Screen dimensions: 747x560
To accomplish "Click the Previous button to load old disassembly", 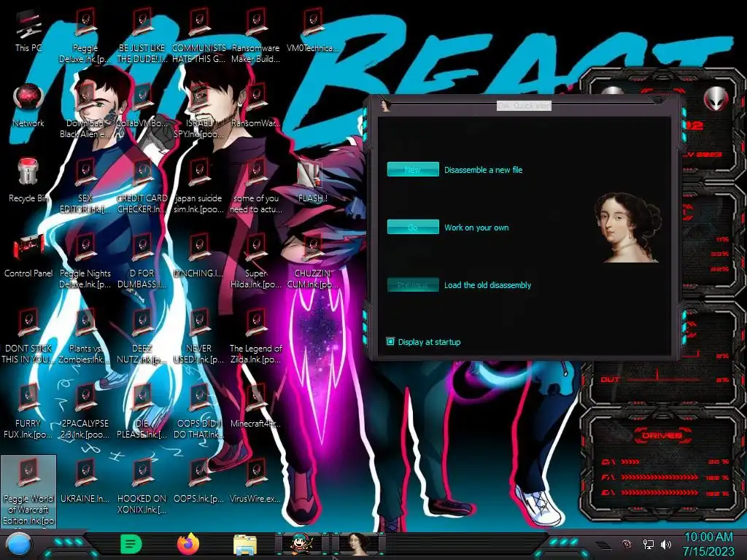I will [413, 285].
